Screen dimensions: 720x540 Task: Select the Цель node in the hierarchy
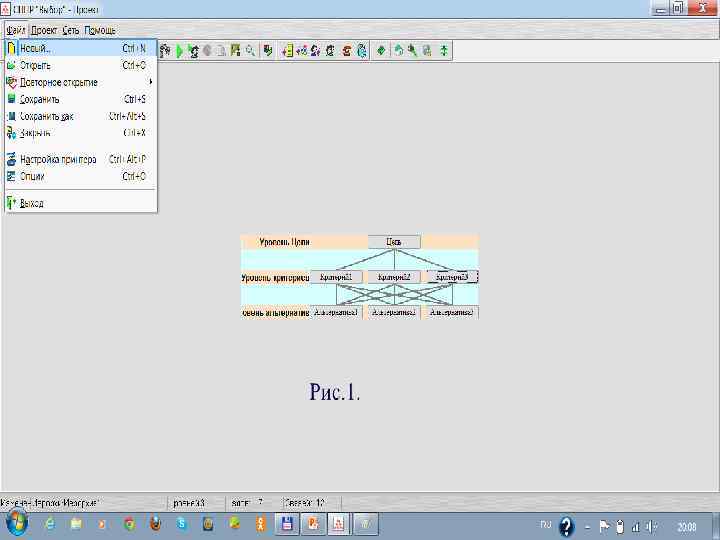(394, 242)
